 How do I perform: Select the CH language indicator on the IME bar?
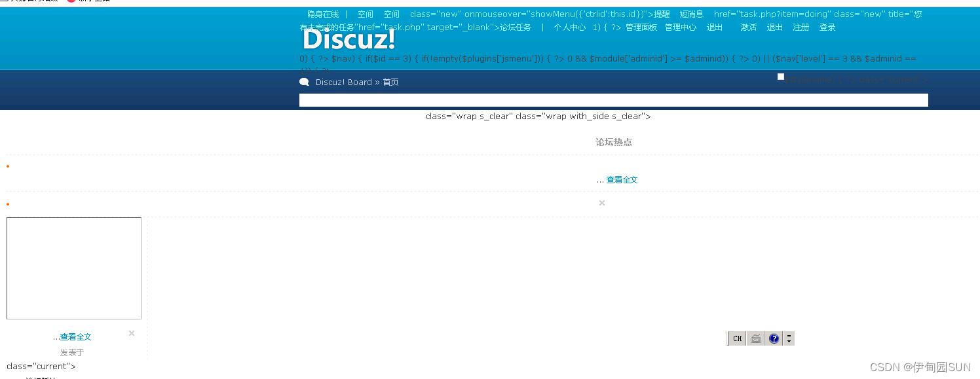(736, 338)
